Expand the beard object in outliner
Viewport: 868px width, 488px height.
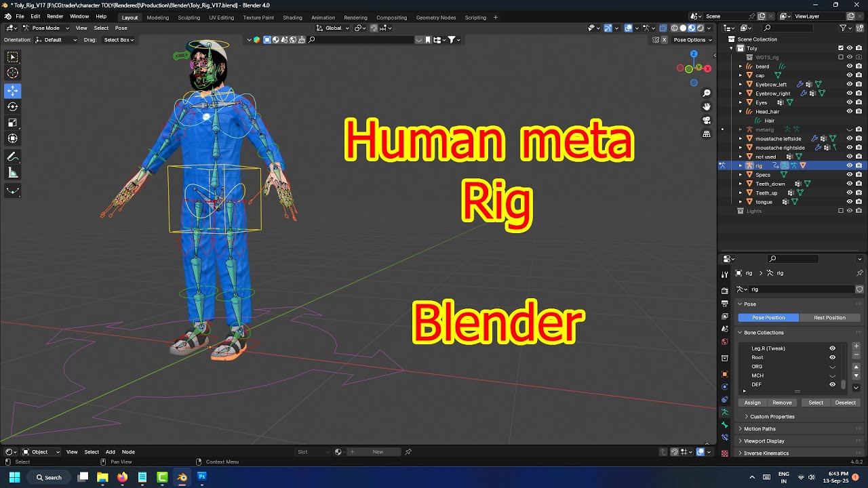point(741,66)
